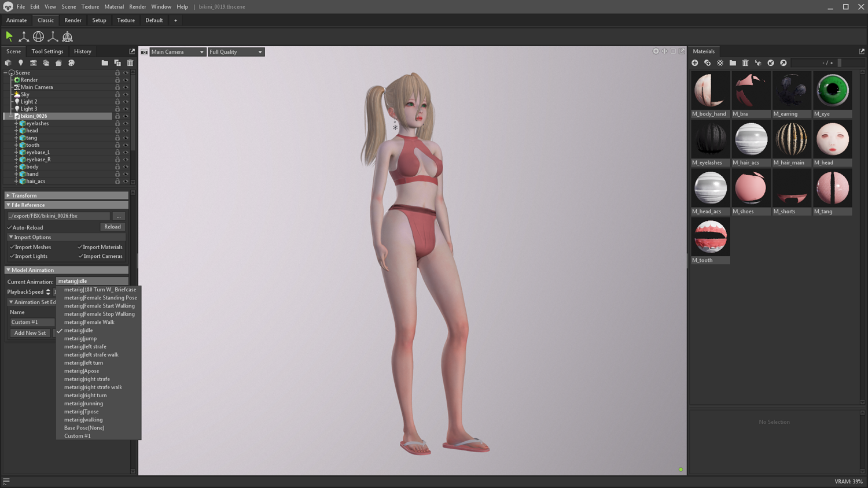This screenshot has width=868, height=488.
Task: Toggle visibility of Light 2
Action: coord(126,102)
